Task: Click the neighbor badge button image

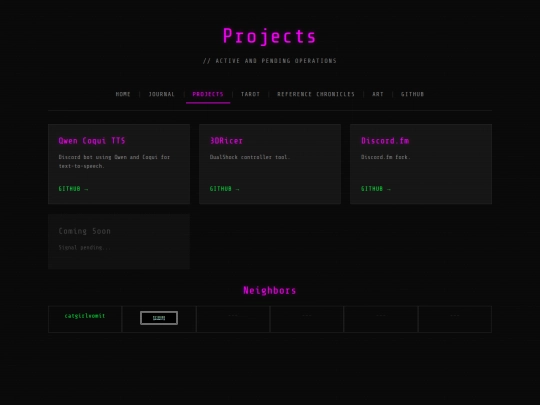Action: [159, 318]
